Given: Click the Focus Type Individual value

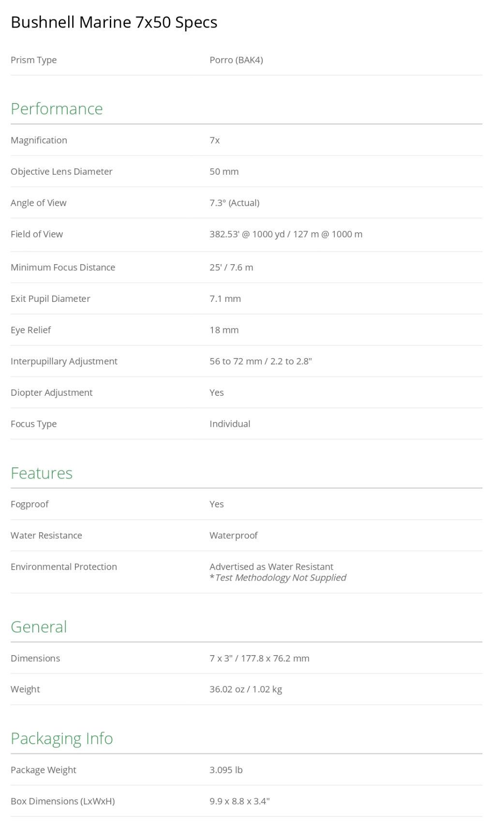Looking at the screenshot, I should point(230,424).
